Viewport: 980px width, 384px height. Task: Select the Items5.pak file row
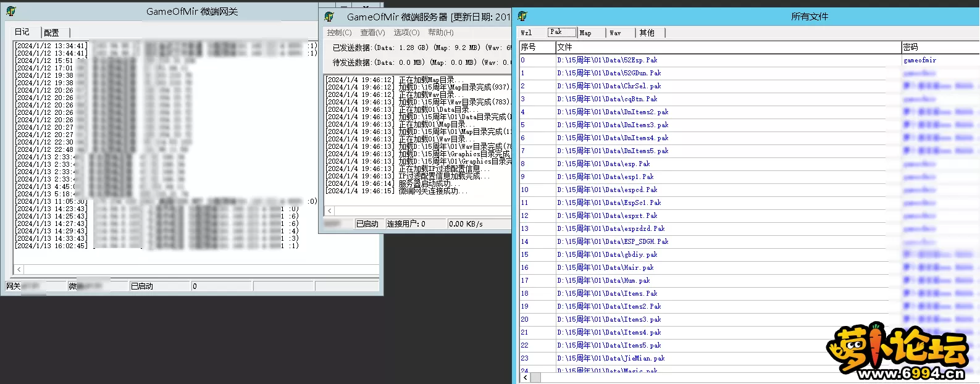point(749,345)
